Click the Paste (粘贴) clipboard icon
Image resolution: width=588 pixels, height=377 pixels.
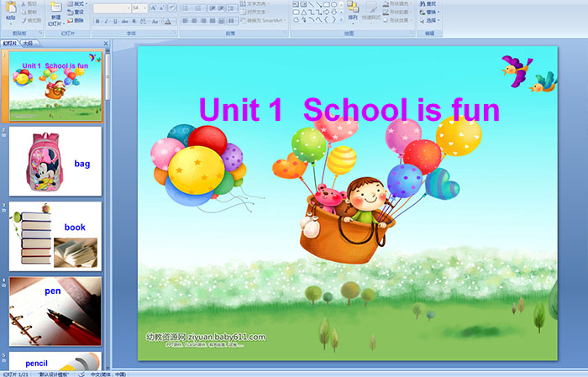coord(11,7)
